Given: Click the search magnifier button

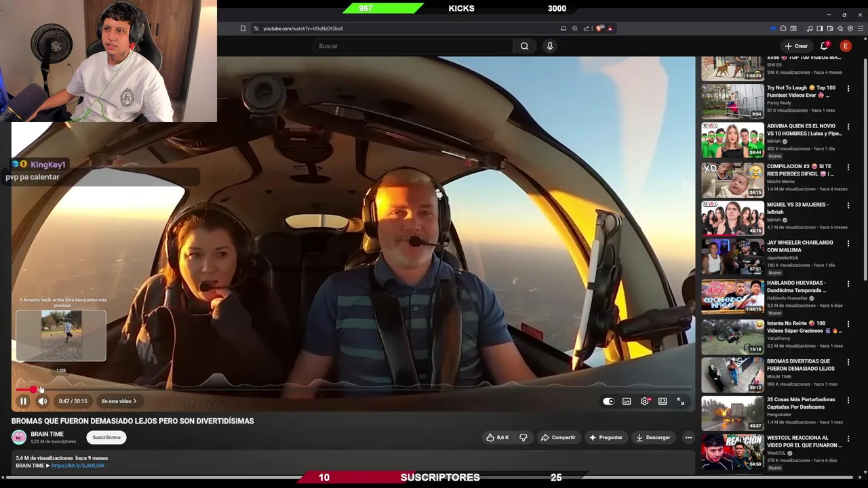Looking at the screenshot, I should [524, 46].
